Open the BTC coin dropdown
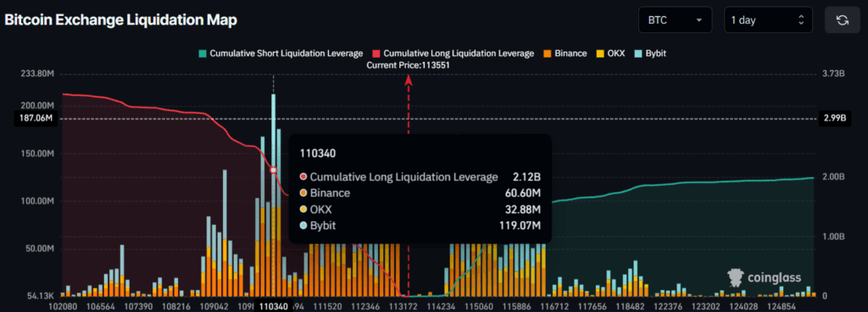The image size is (868, 312). tap(676, 20)
